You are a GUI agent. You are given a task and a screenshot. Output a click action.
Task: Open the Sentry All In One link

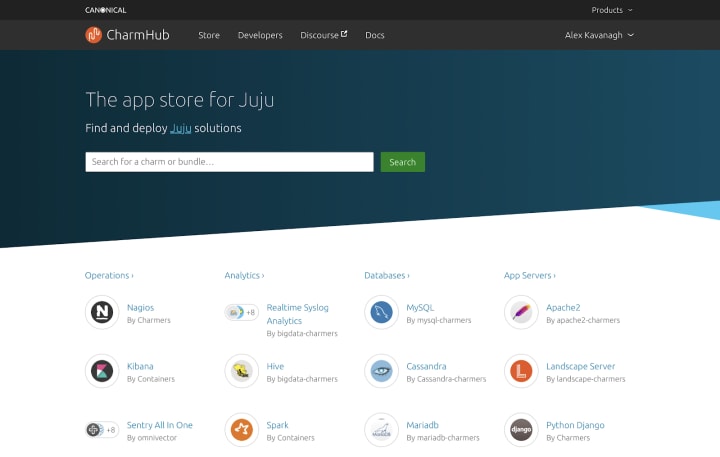[160, 425]
